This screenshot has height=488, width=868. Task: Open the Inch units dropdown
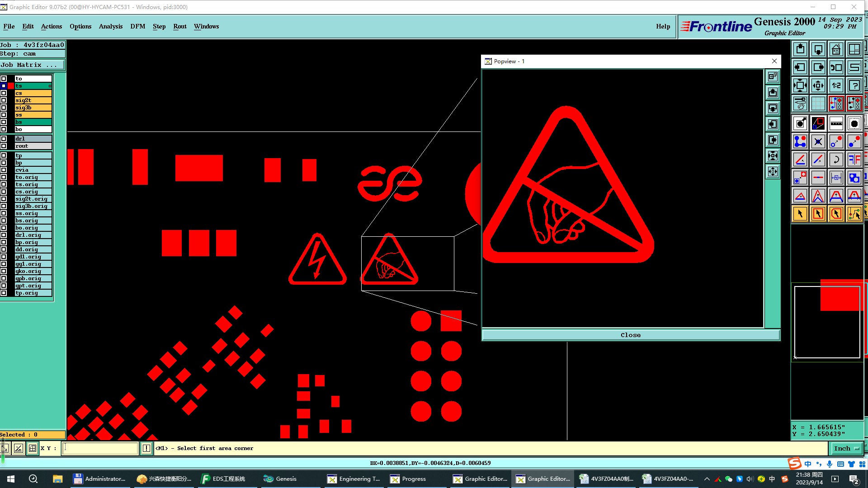[x=846, y=448]
